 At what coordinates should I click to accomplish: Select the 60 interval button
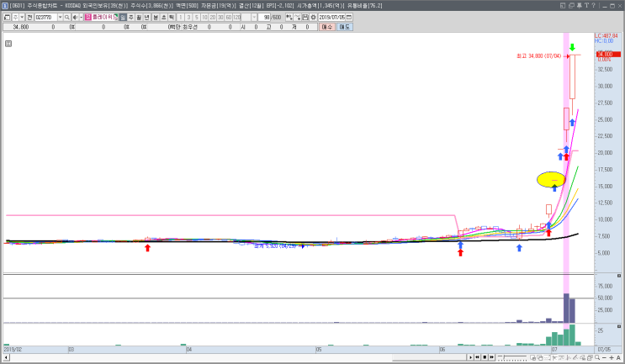point(229,17)
